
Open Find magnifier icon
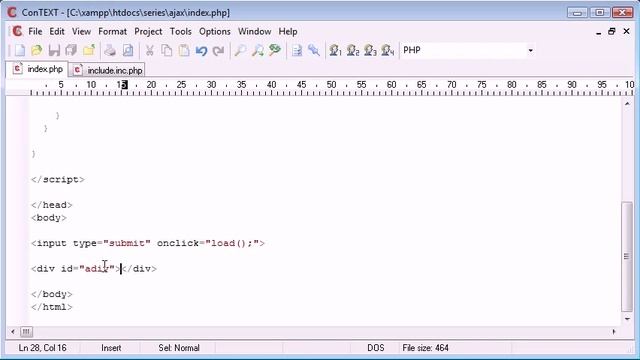[x=240, y=50]
